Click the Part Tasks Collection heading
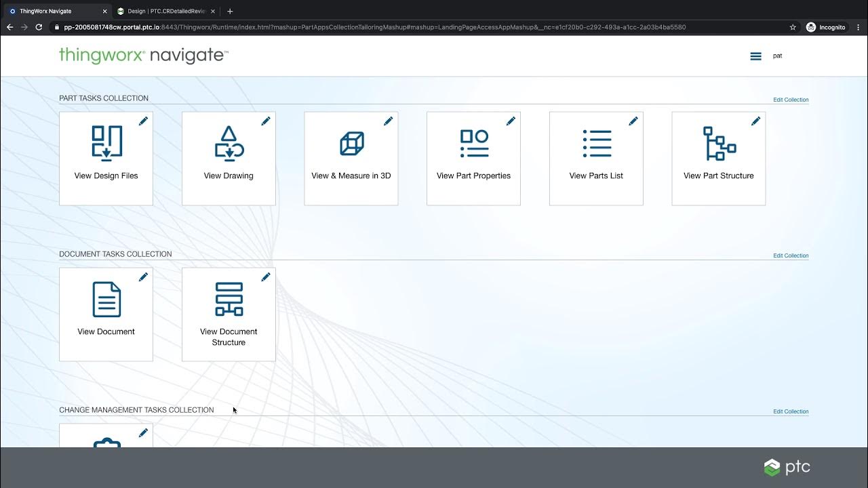Screen dimensions: 868x488 [104, 98]
